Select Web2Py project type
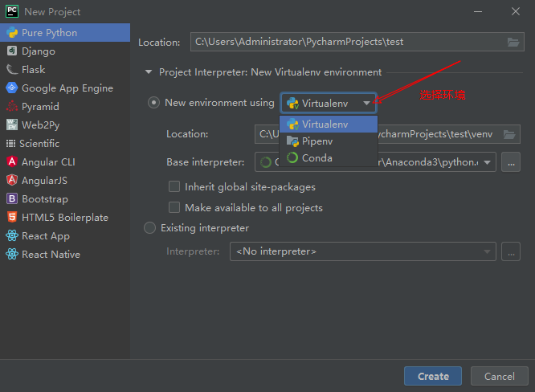This screenshot has width=535, height=392. (x=65, y=125)
